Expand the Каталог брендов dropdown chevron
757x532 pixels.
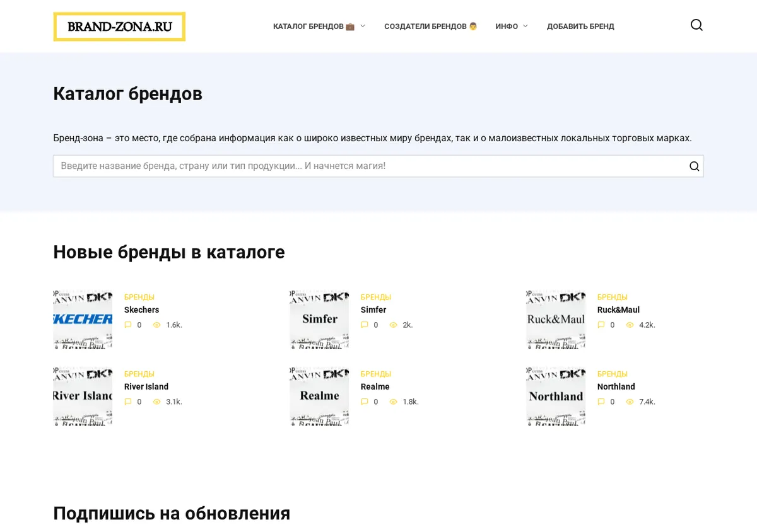(x=363, y=26)
